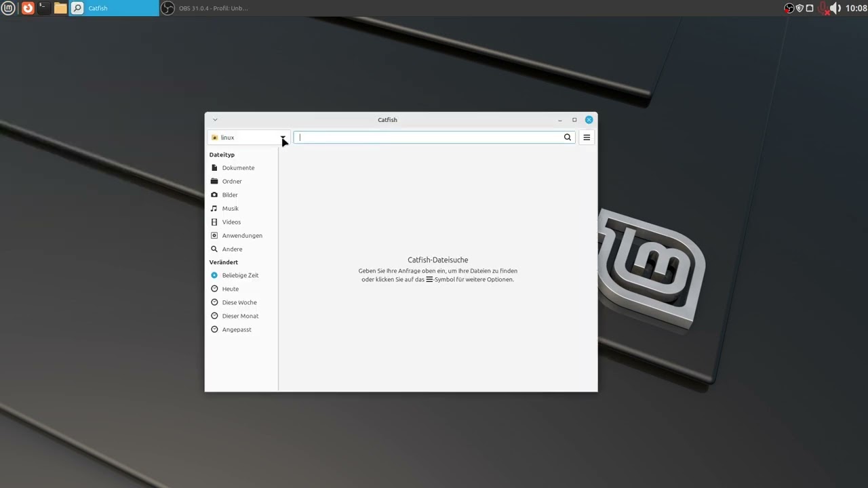868x488 pixels.
Task: Filter by Dokumente file type
Action: 241,167
